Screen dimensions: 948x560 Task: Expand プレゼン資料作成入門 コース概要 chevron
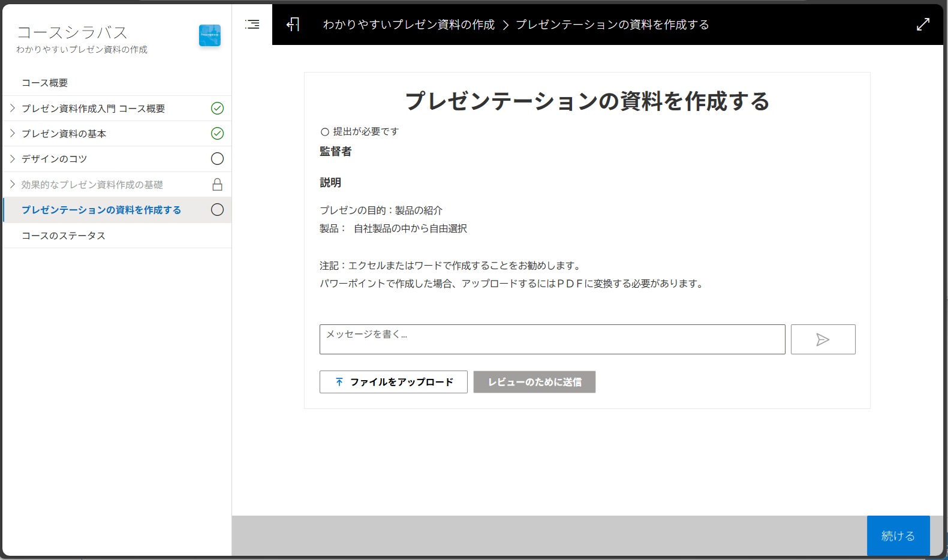click(x=12, y=108)
